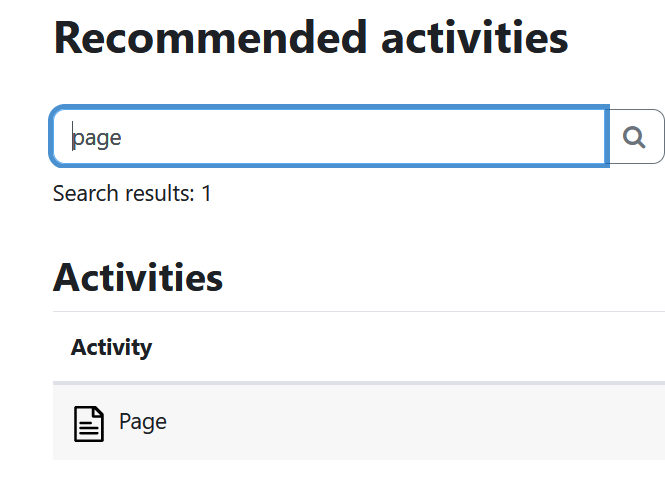This screenshot has width=665, height=494.
Task: Click the Search results: 1 text
Action: pyautogui.click(x=132, y=193)
